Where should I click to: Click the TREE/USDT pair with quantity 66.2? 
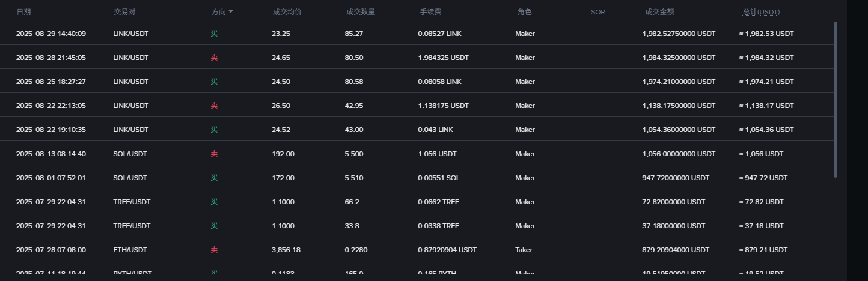pos(132,202)
